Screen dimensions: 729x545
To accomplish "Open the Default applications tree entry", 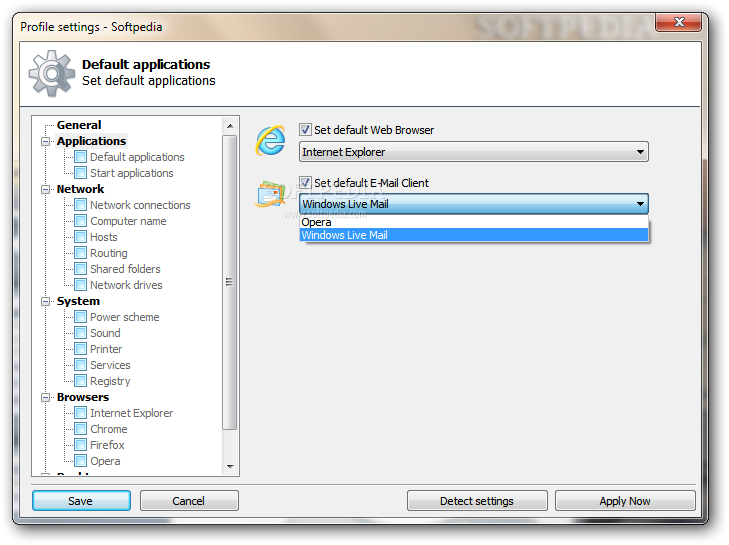I will pos(137,157).
